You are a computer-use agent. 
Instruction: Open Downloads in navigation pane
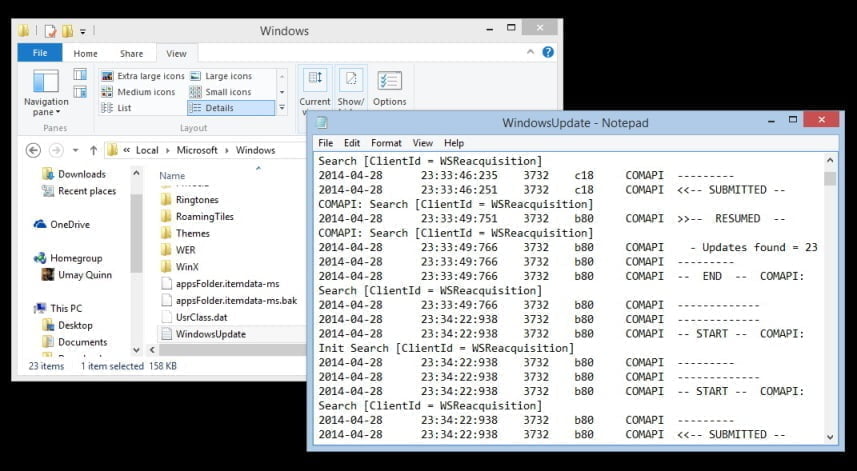point(74,174)
